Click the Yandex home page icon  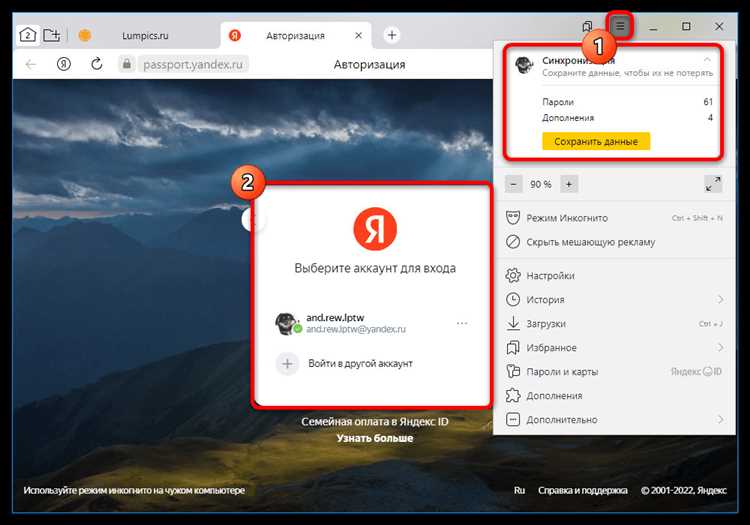pos(63,64)
